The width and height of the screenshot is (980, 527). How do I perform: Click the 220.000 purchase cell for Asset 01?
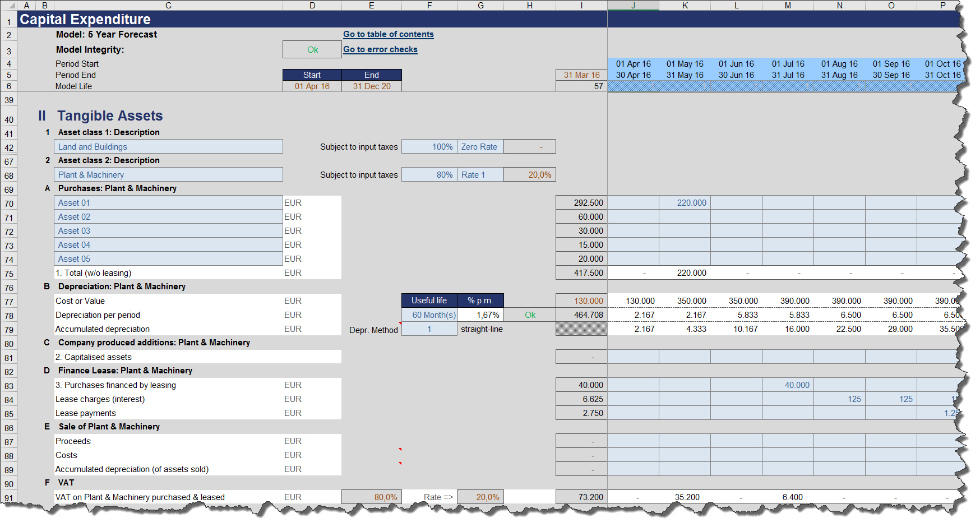(685, 203)
